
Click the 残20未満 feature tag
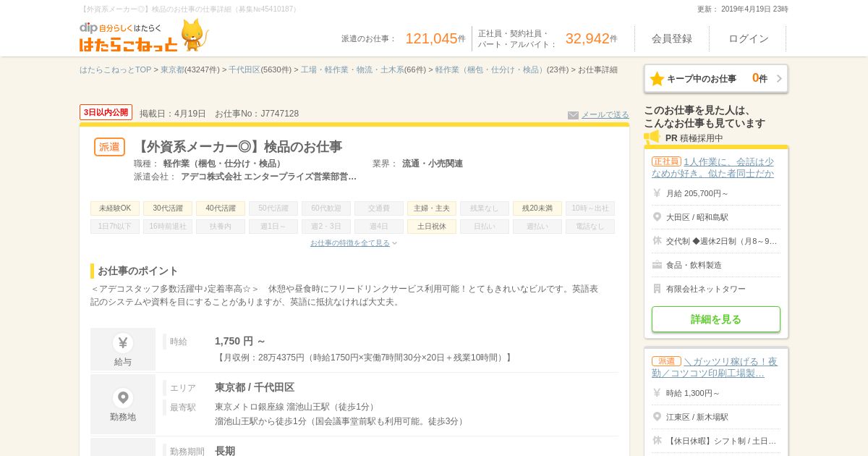click(x=537, y=208)
